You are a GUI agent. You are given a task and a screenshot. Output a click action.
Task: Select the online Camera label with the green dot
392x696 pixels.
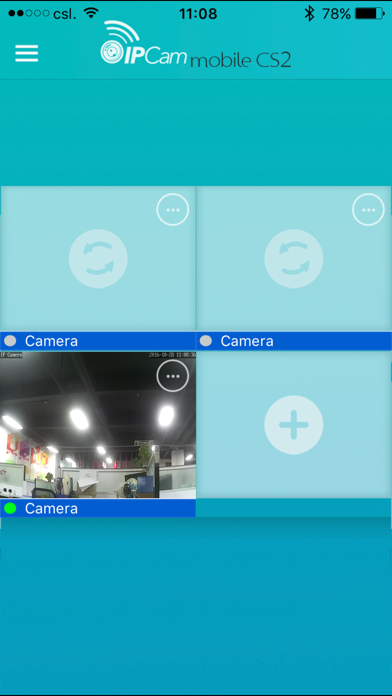[98, 508]
